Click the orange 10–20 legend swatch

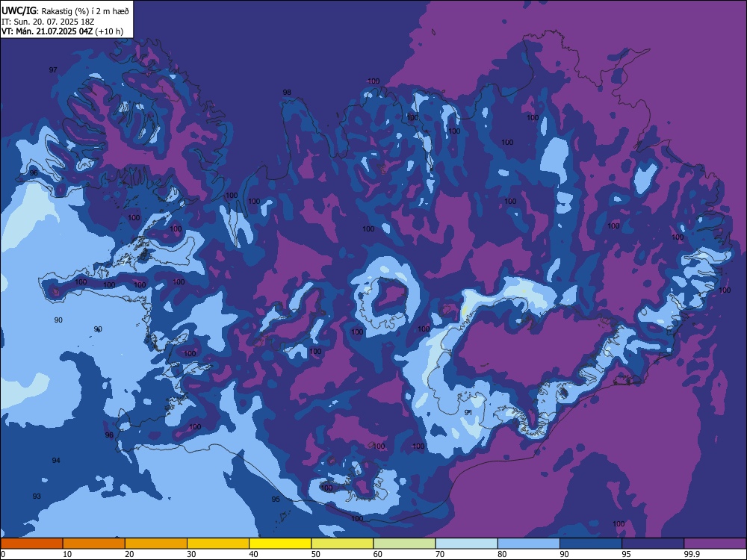[x=94, y=544]
